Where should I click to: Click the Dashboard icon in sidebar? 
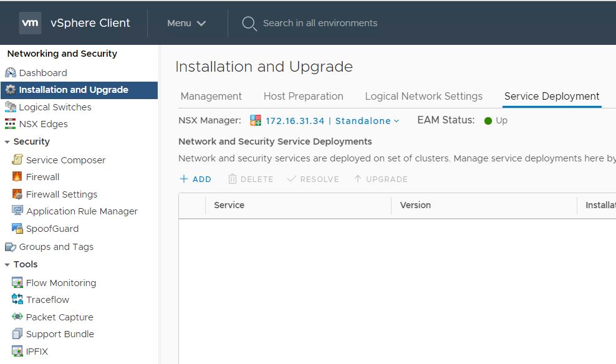click(11, 73)
